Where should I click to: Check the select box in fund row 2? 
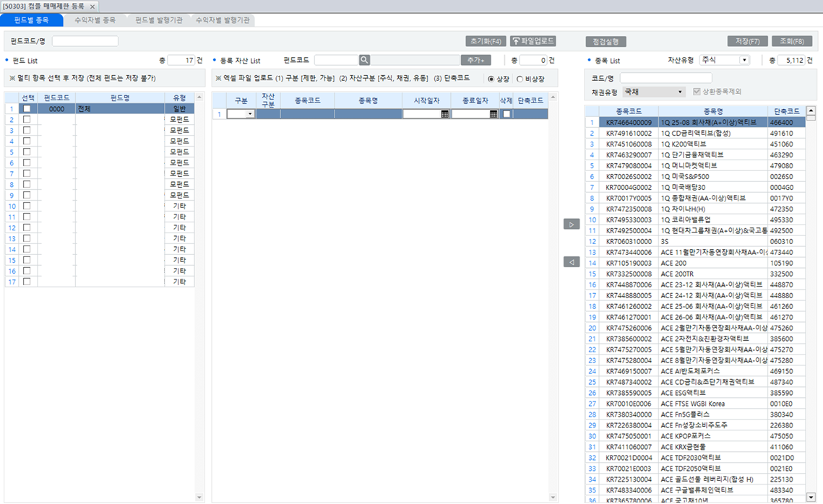tap(27, 120)
